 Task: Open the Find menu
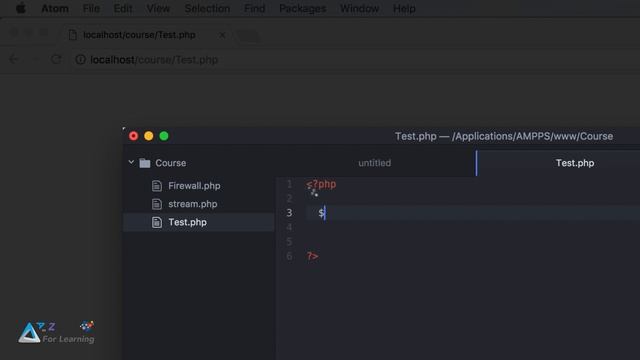pos(255,9)
